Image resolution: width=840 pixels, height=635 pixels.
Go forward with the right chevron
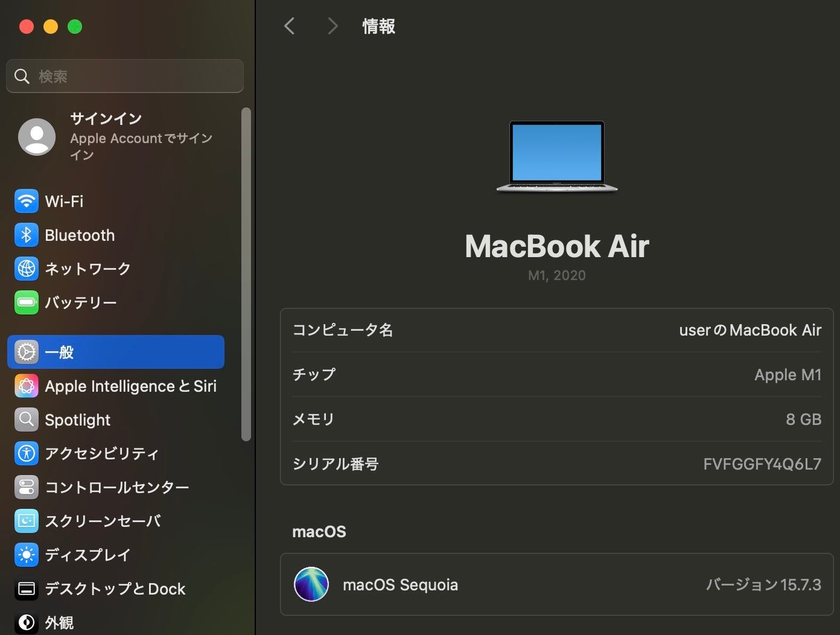tap(332, 26)
